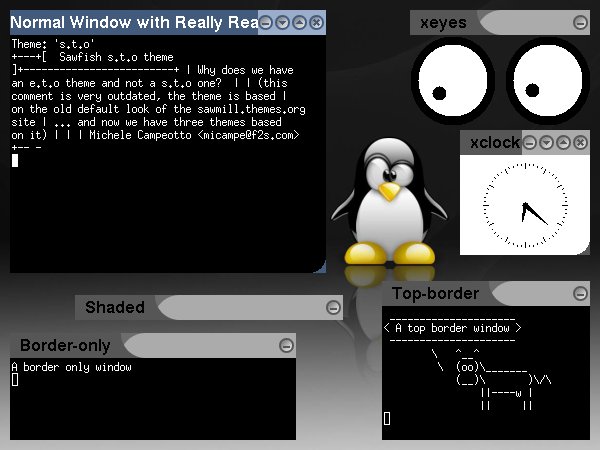This screenshot has height=450, width=600.
Task: Click the minus button on the Normal Window titlebar
Action: (x=266, y=23)
